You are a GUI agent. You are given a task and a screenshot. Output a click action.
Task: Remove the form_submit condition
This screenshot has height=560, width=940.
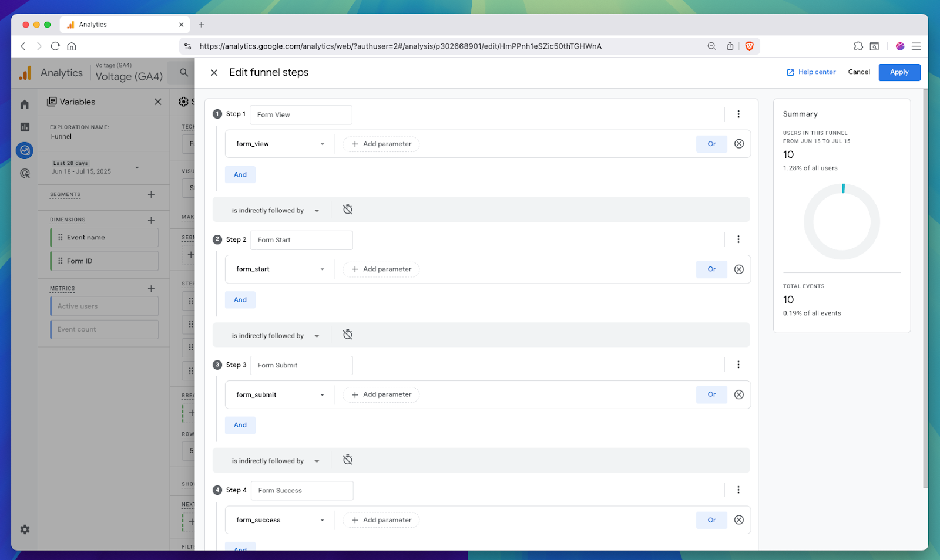coord(739,394)
